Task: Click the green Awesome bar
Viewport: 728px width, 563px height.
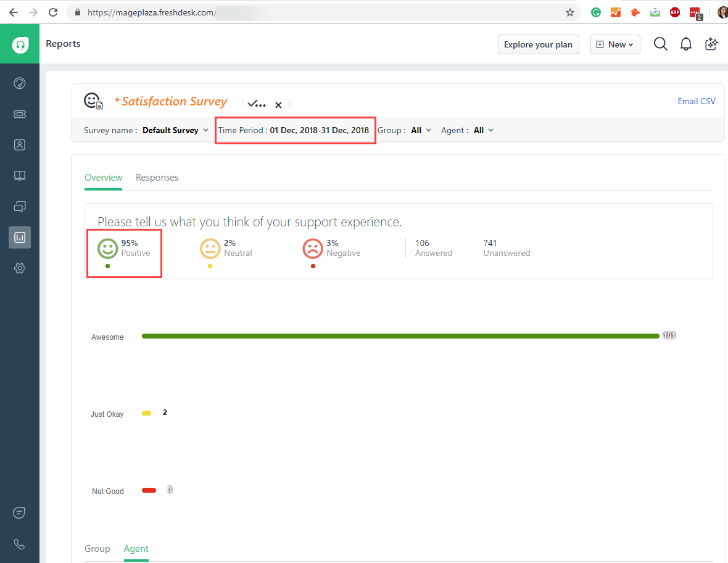Action: click(x=400, y=336)
